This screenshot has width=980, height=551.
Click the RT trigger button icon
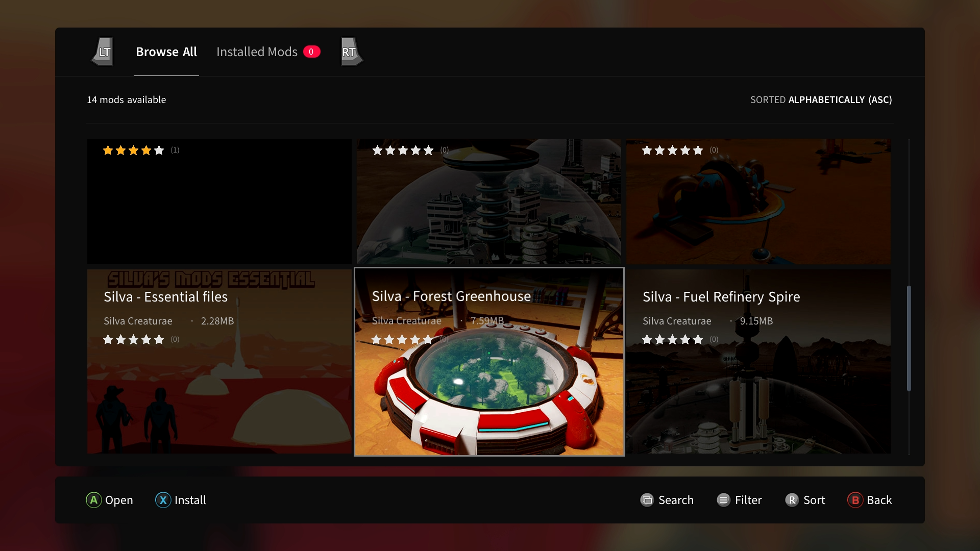coord(349,52)
